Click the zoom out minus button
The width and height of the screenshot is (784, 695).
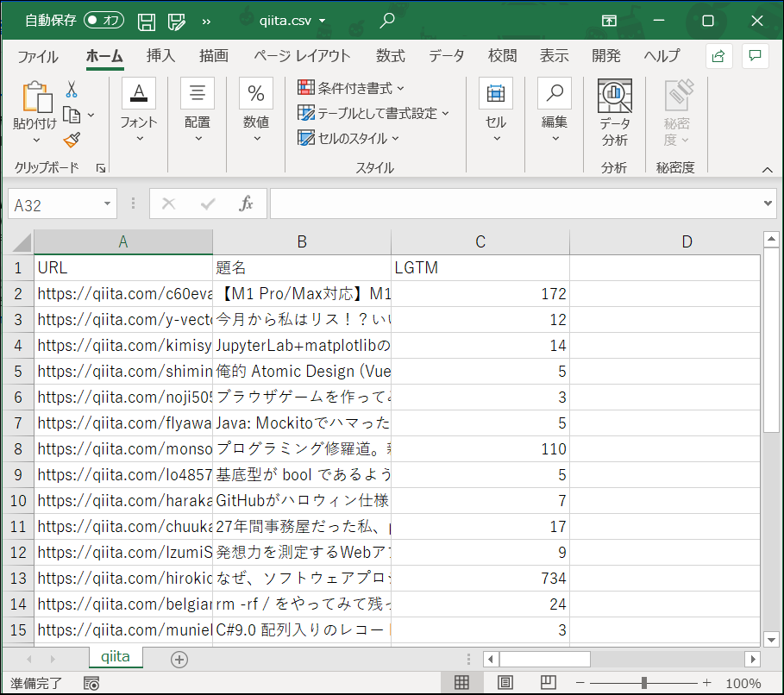tap(580, 683)
